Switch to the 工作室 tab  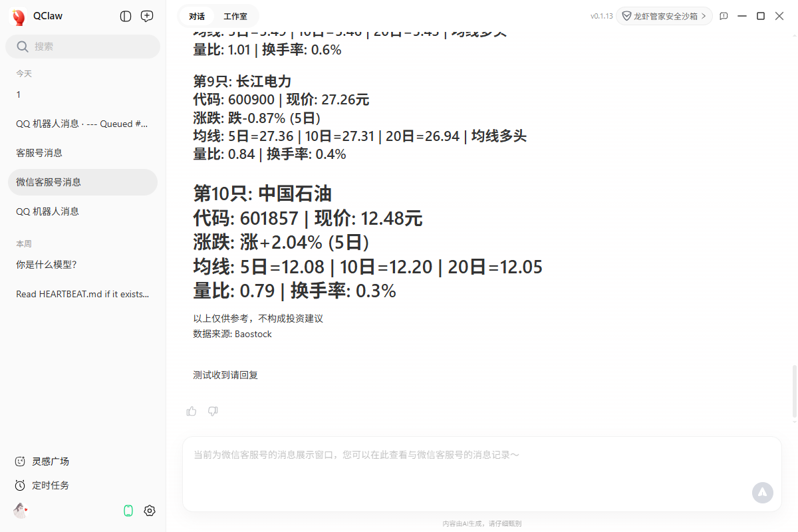pos(235,17)
